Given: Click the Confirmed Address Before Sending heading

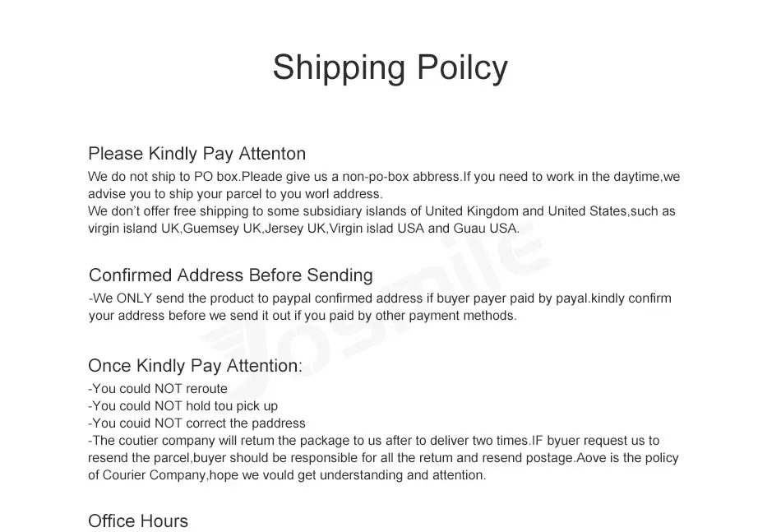Looking at the screenshot, I should tap(231, 275).
